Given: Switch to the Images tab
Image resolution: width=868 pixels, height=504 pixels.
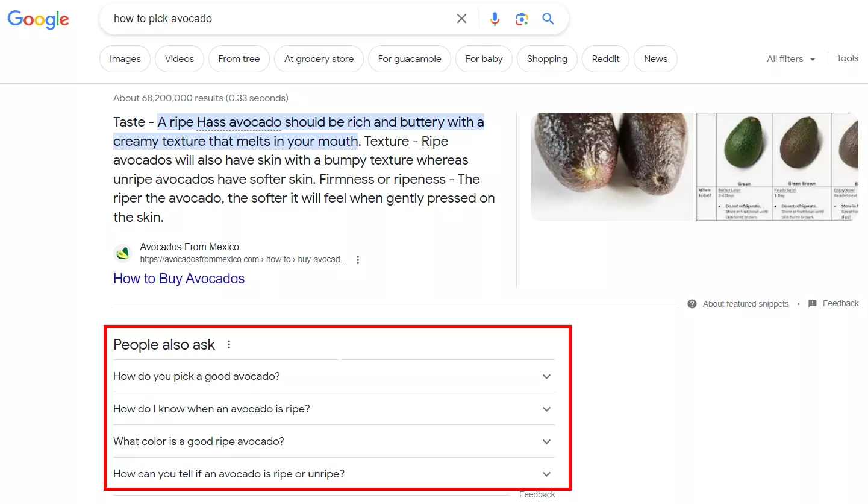Looking at the screenshot, I should 125,59.
